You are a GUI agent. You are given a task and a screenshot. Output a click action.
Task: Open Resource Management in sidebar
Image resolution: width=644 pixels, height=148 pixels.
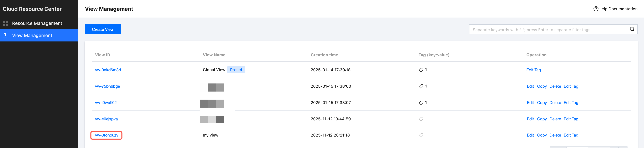37,23
